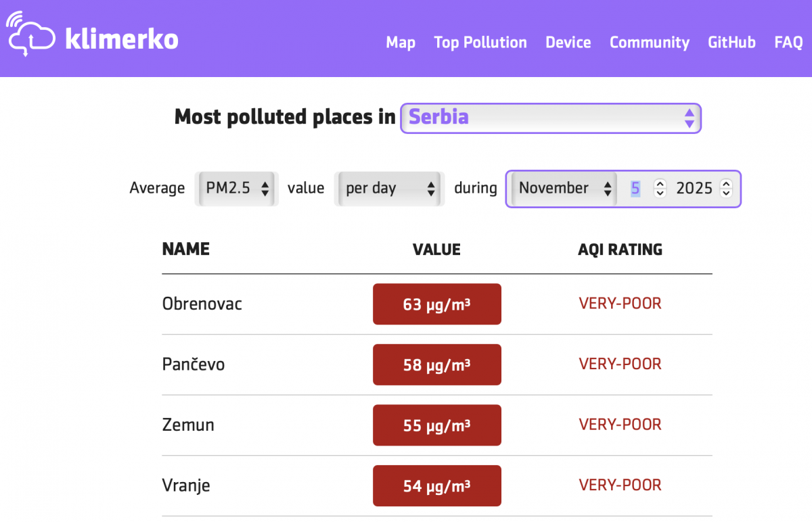The image size is (812, 522).
Task: Open the Device page link
Action: (x=568, y=43)
